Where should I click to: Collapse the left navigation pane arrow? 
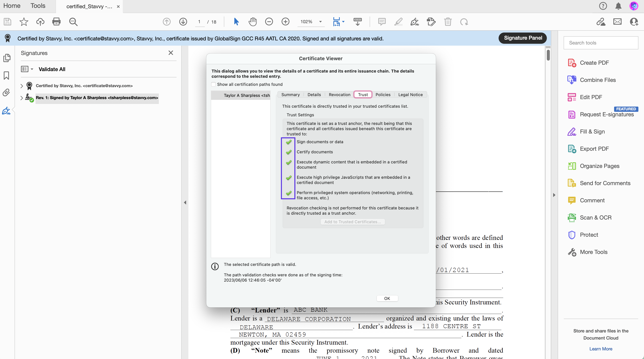pos(185,202)
